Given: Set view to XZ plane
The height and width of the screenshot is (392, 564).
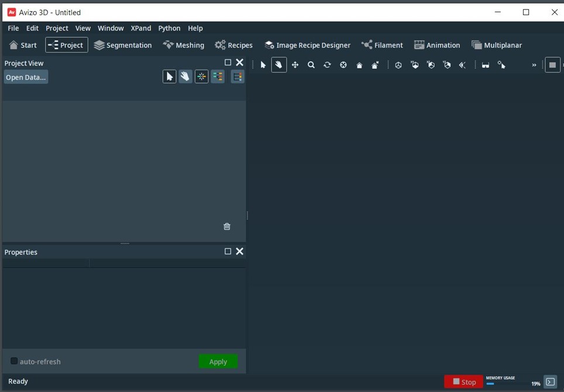Looking at the screenshot, I should click(x=431, y=65).
